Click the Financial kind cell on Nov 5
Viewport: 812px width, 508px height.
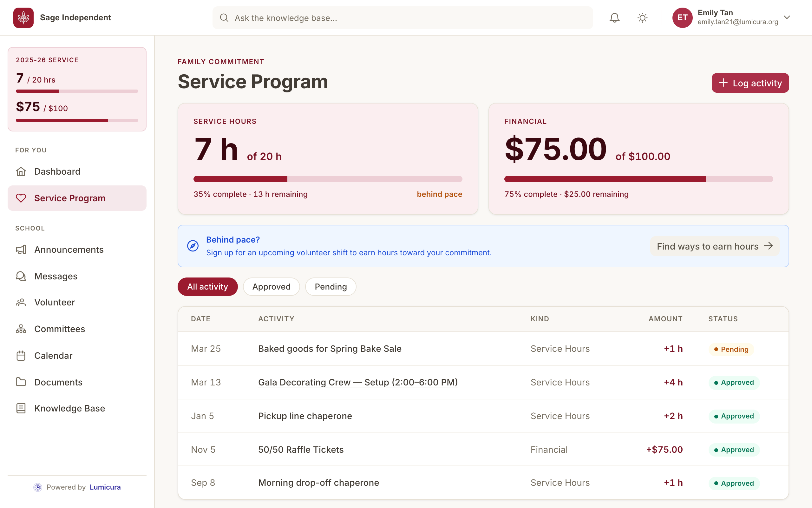click(549, 450)
